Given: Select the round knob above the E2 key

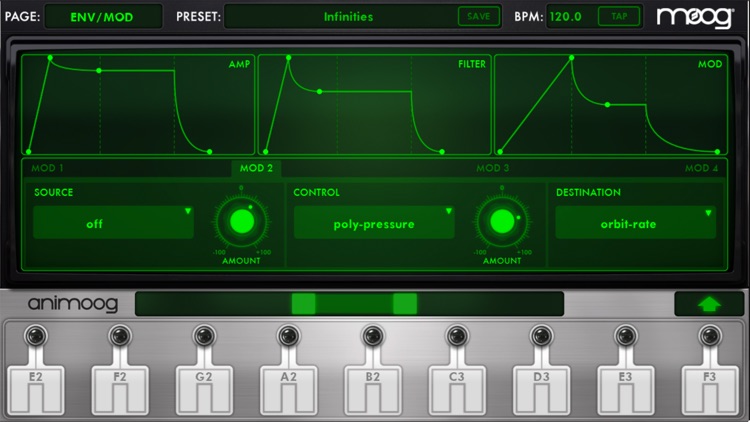Looking at the screenshot, I should pos(36,336).
